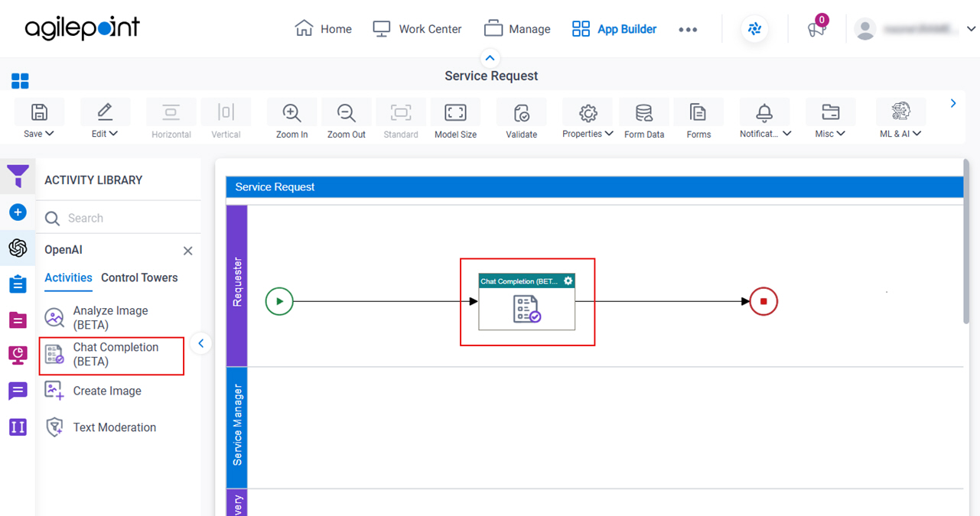Open the Edit pencil tool

pos(105,112)
